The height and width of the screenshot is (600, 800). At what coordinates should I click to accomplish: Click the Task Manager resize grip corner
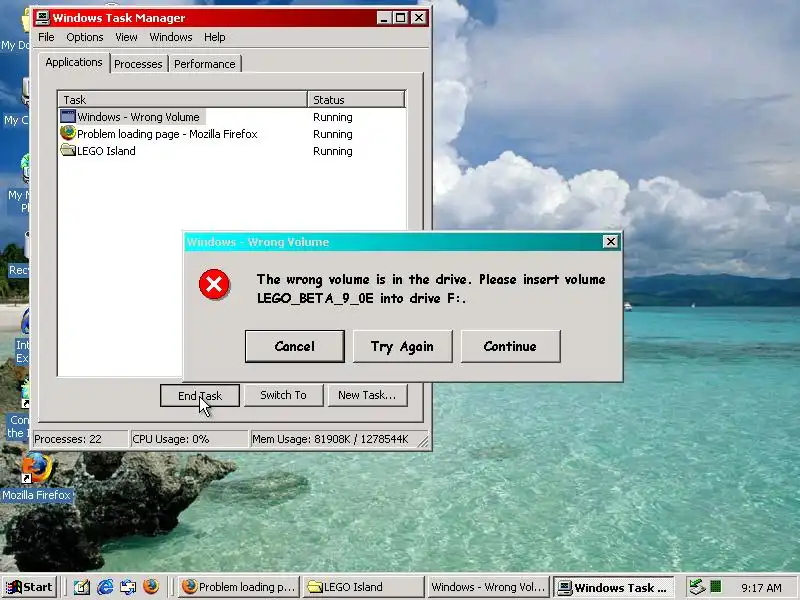(x=423, y=442)
